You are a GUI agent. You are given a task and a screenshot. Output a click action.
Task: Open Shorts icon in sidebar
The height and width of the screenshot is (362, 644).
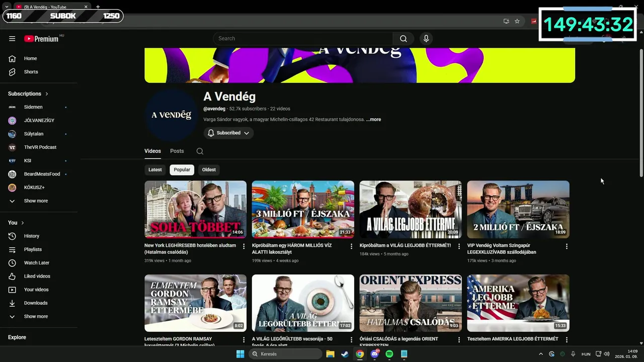click(x=12, y=72)
